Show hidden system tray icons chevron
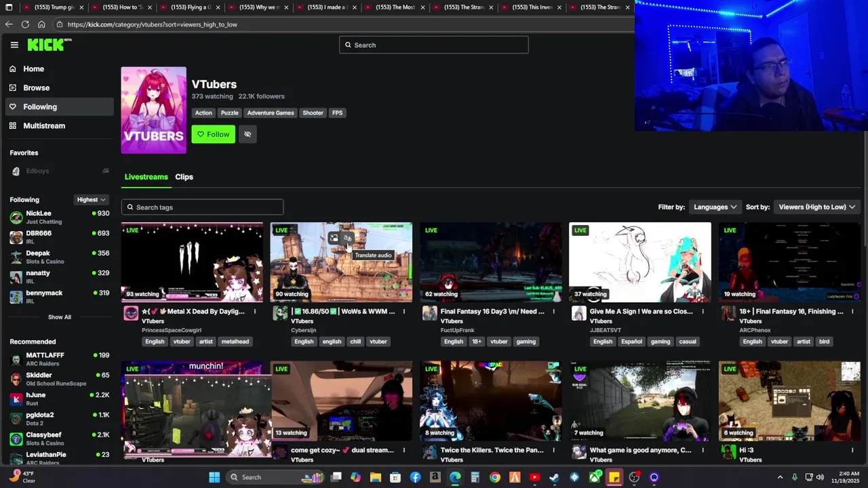The image size is (868, 488). (780, 477)
